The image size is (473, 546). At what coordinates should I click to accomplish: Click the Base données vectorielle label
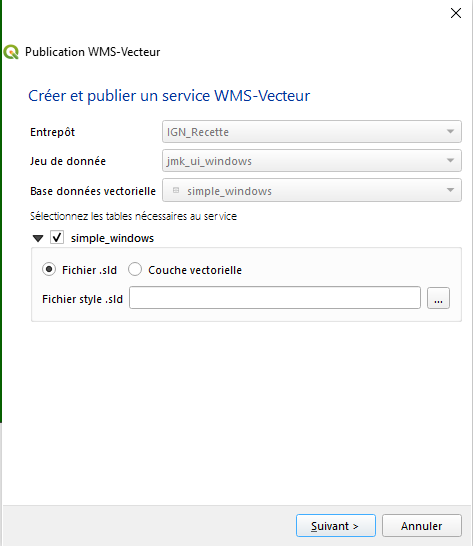(x=93, y=191)
